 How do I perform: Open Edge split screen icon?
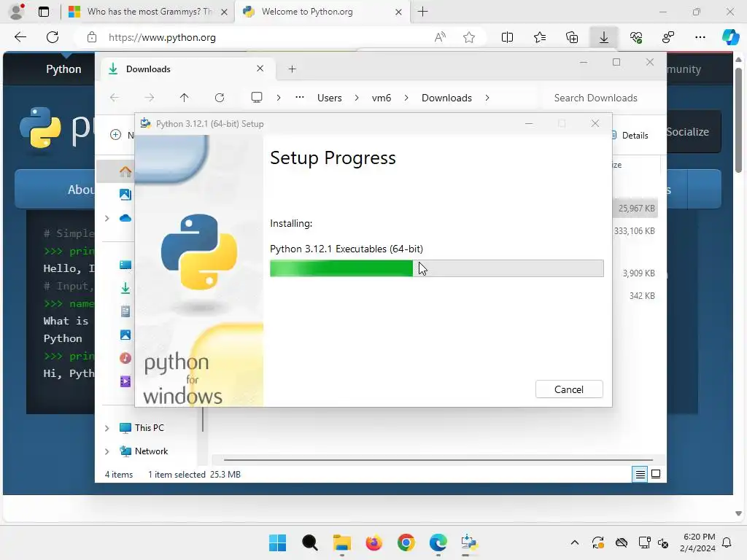click(508, 37)
